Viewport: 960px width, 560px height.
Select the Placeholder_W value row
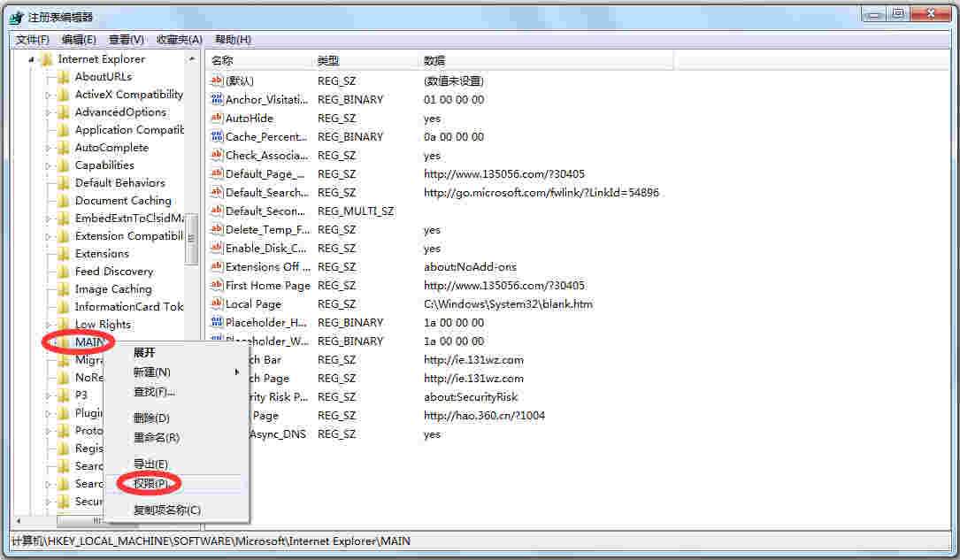pyautogui.click(x=440, y=341)
